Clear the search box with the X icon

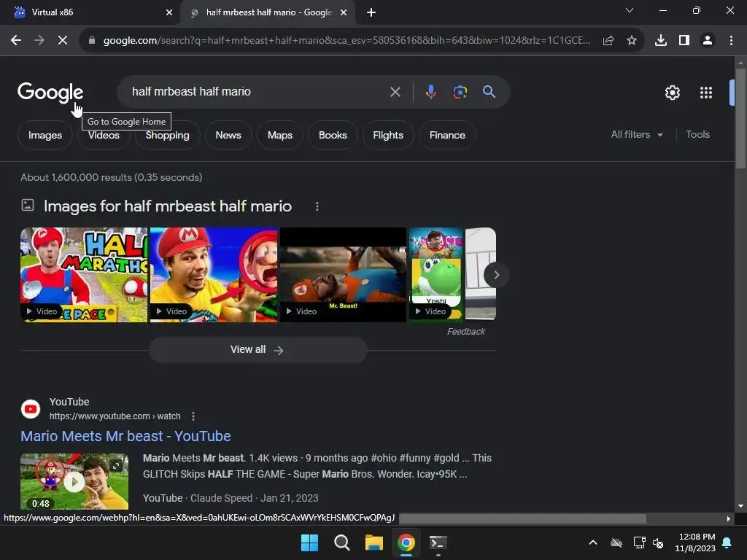[x=395, y=92]
